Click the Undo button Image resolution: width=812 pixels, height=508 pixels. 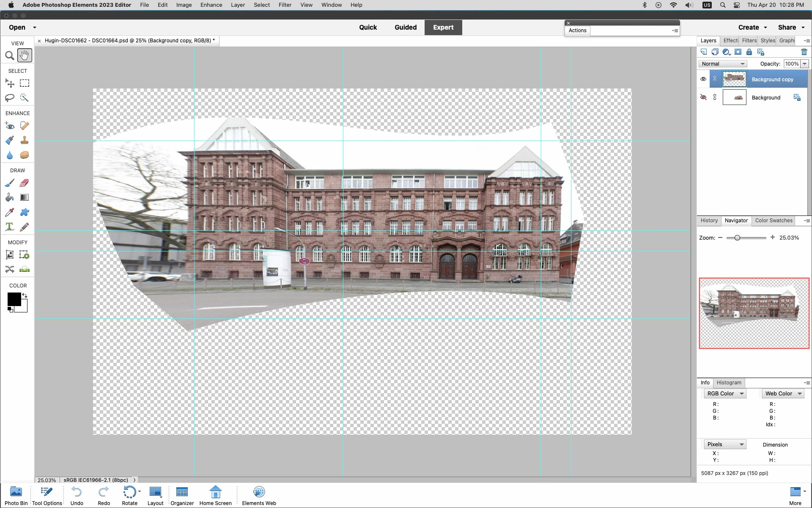pyautogui.click(x=77, y=496)
